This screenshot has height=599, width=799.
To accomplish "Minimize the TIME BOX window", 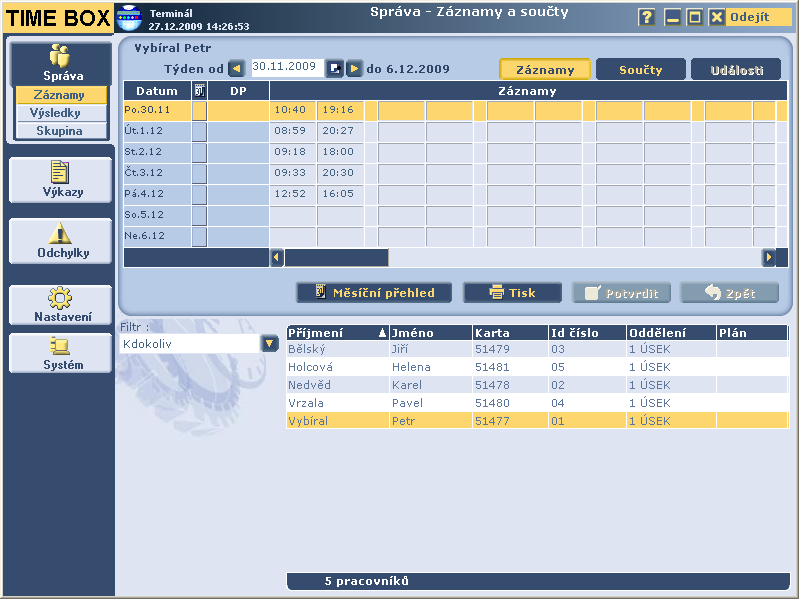I will coord(673,17).
